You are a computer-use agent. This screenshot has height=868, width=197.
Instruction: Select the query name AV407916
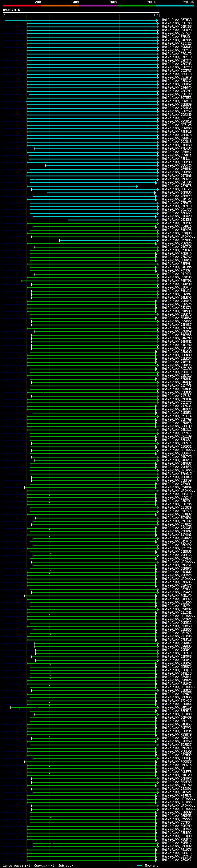(x=11, y=10)
